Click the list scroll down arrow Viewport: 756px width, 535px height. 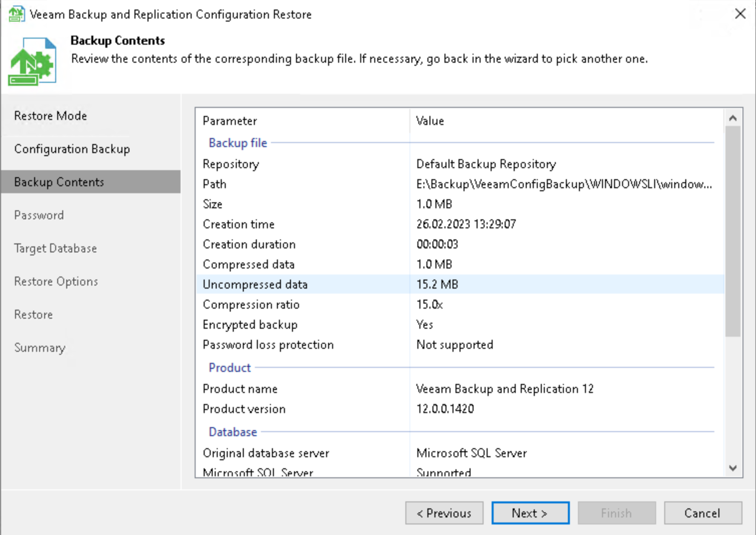pos(733,468)
